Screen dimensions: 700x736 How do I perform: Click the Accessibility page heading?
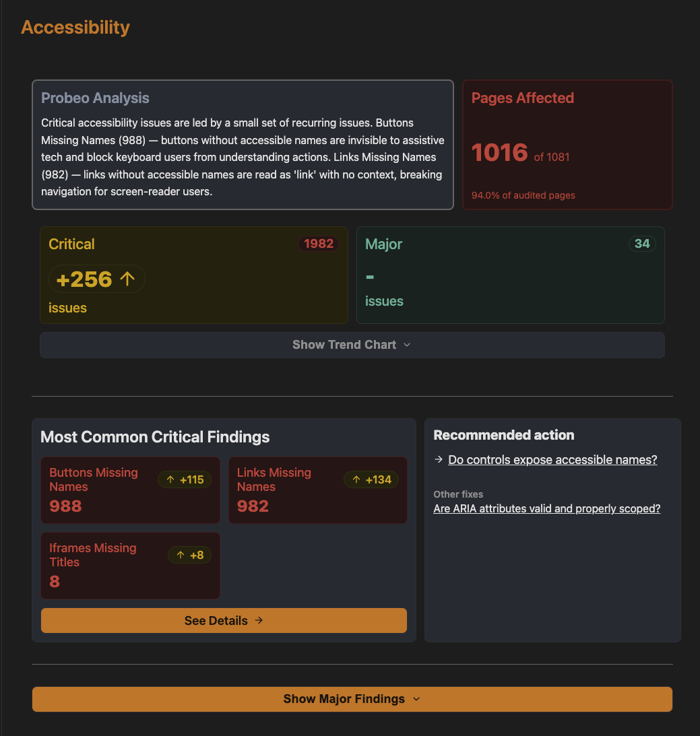click(x=75, y=27)
